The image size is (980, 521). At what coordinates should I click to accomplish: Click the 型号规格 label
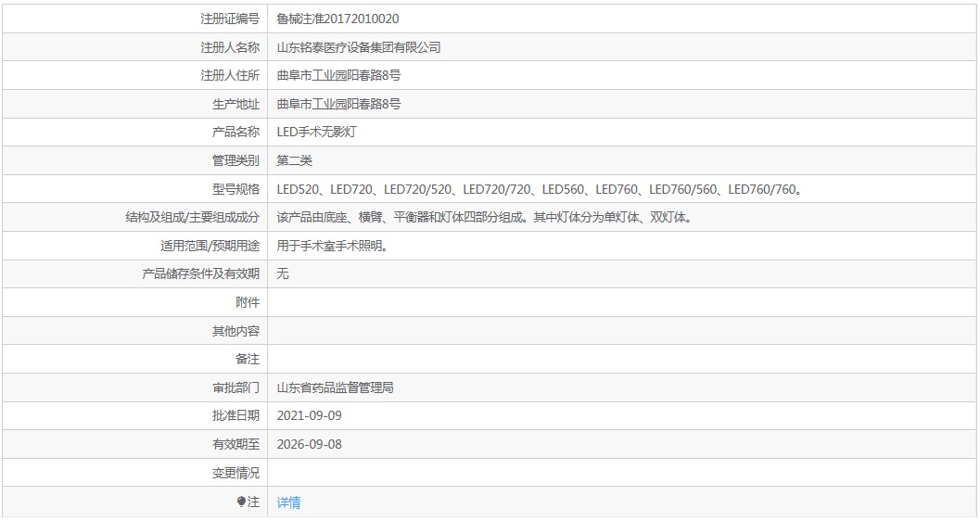(x=235, y=189)
